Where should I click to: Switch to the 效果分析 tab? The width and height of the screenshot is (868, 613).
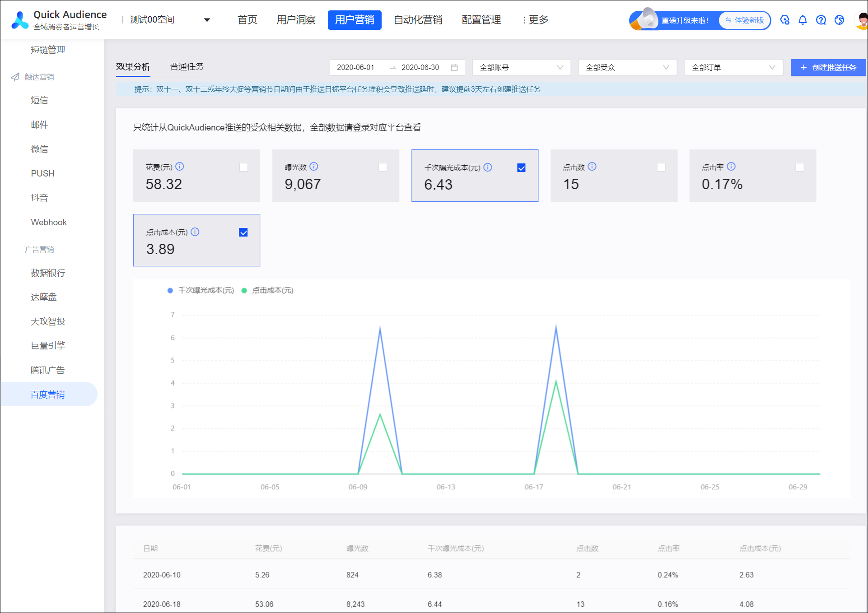click(x=133, y=67)
